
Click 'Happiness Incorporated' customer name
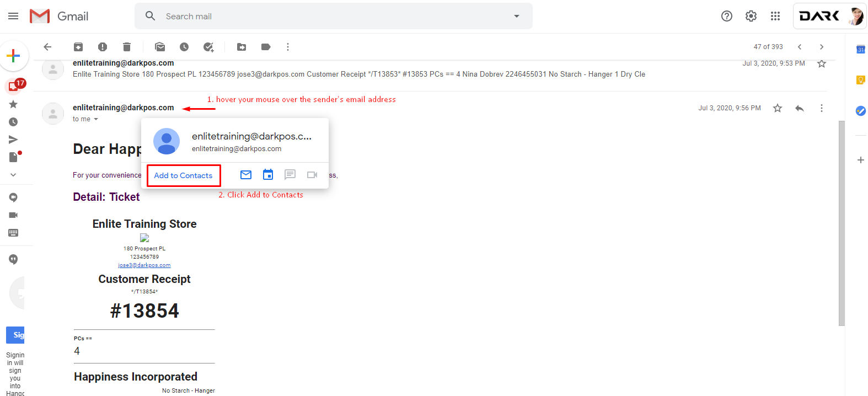[136, 377]
